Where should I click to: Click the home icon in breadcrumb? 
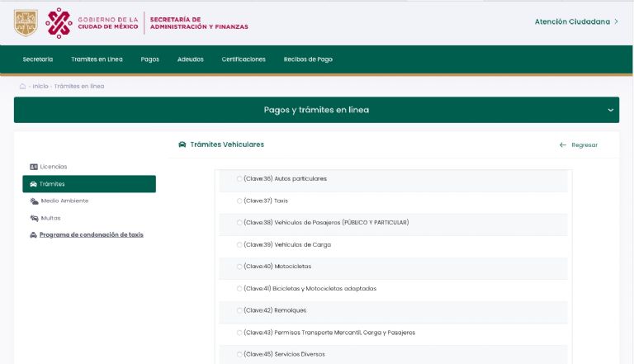22,86
